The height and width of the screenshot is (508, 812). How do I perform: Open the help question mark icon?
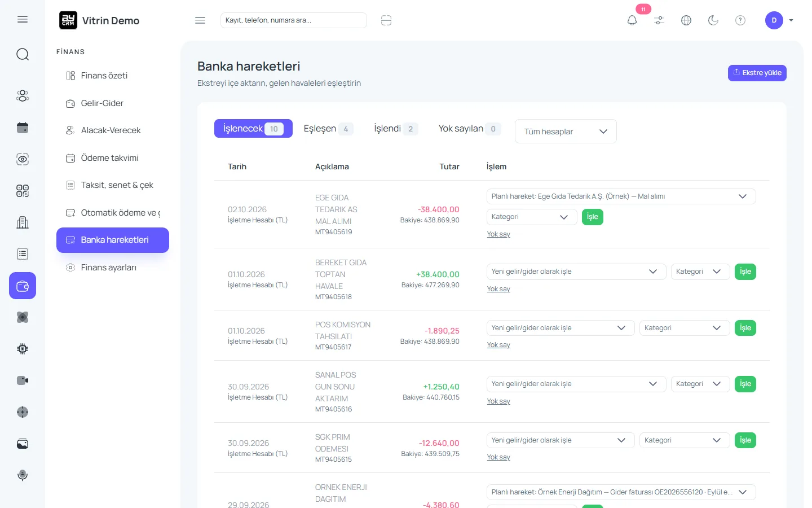pos(740,20)
